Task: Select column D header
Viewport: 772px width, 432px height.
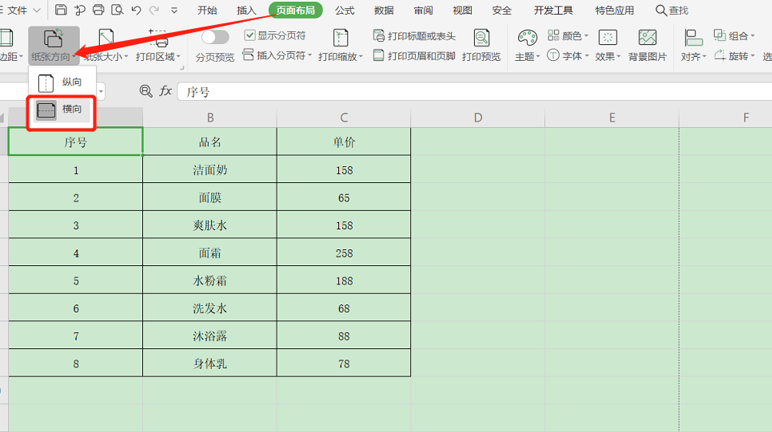Action: [x=478, y=118]
